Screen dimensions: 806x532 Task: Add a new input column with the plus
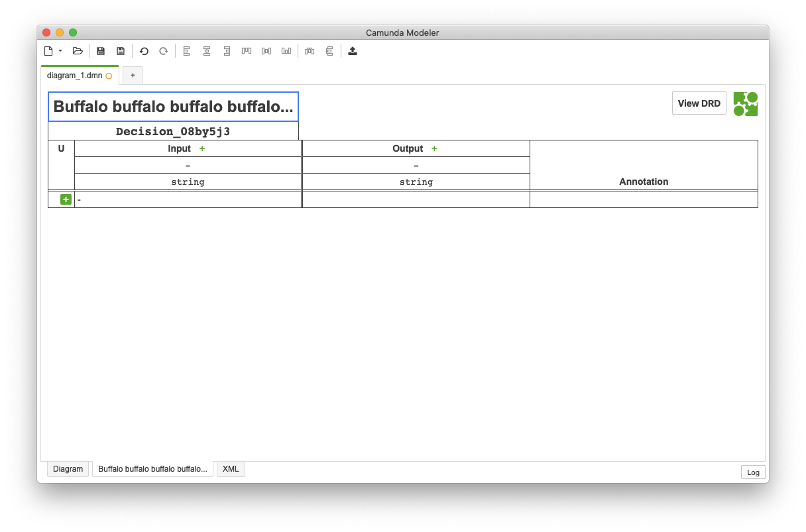pyautogui.click(x=202, y=148)
